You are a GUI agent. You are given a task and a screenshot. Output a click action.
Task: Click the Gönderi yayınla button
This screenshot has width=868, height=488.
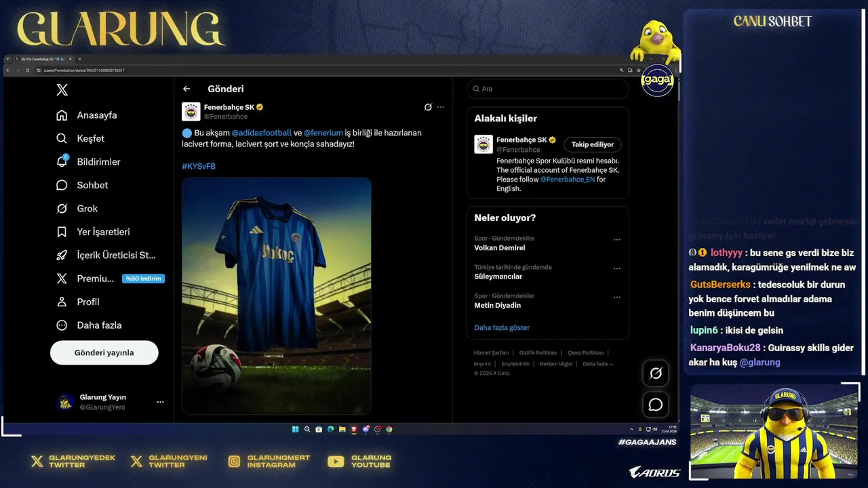click(x=104, y=352)
